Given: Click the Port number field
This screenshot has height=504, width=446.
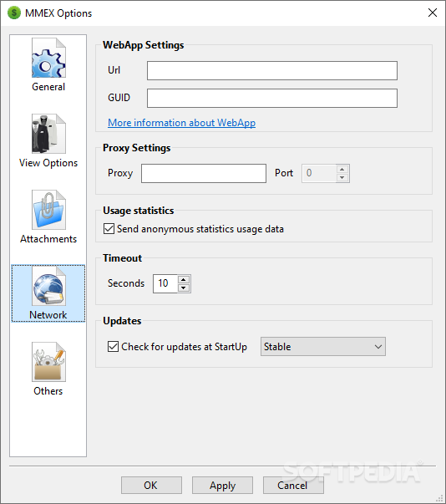Looking at the screenshot, I should tap(319, 173).
